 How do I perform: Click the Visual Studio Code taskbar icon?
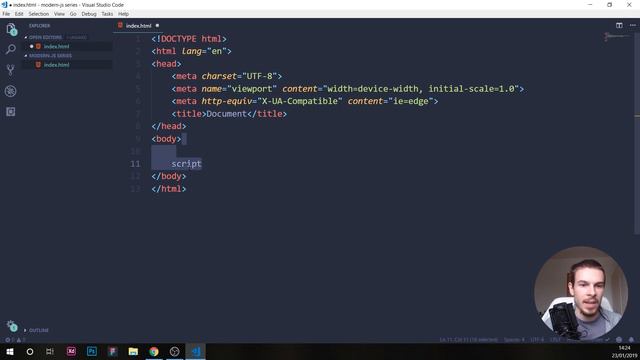[196, 351]
